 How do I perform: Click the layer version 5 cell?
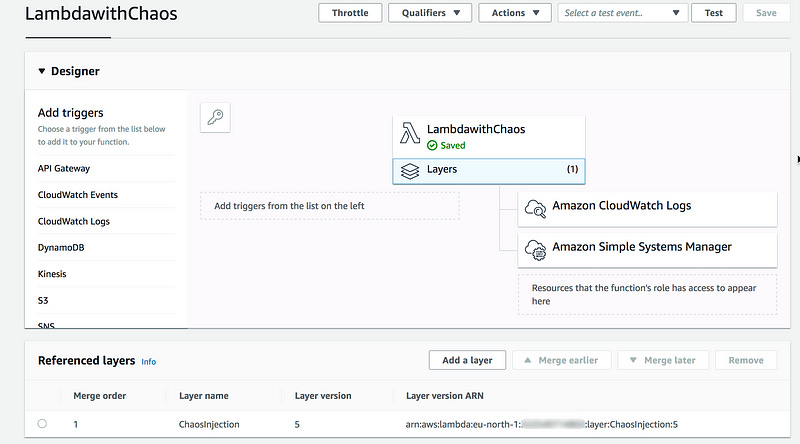click(297, 425)
